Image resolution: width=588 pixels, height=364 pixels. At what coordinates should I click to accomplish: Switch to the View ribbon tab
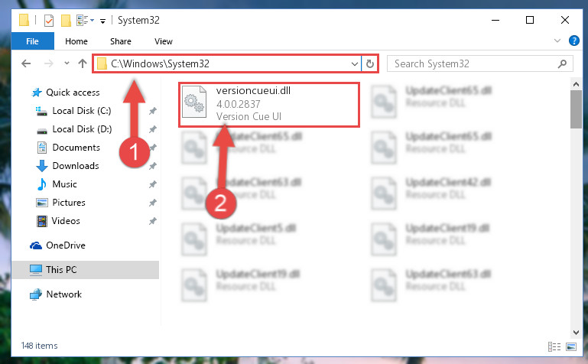164,41
